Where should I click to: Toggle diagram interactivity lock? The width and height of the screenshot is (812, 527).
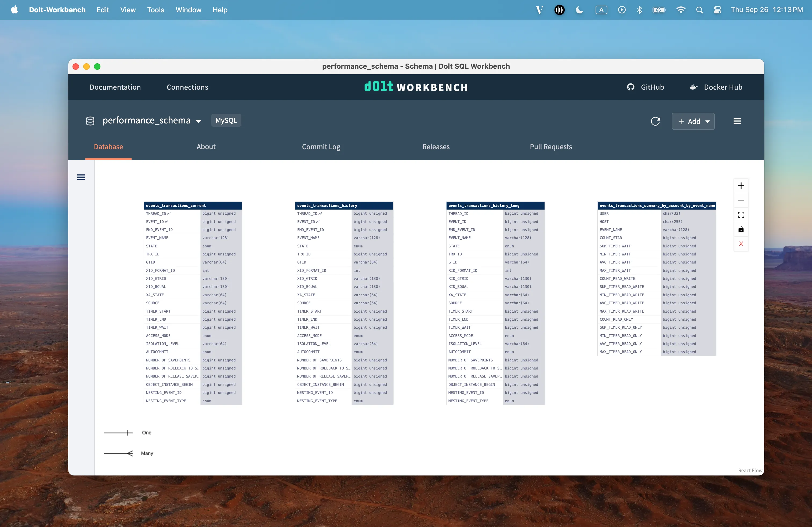741,229
